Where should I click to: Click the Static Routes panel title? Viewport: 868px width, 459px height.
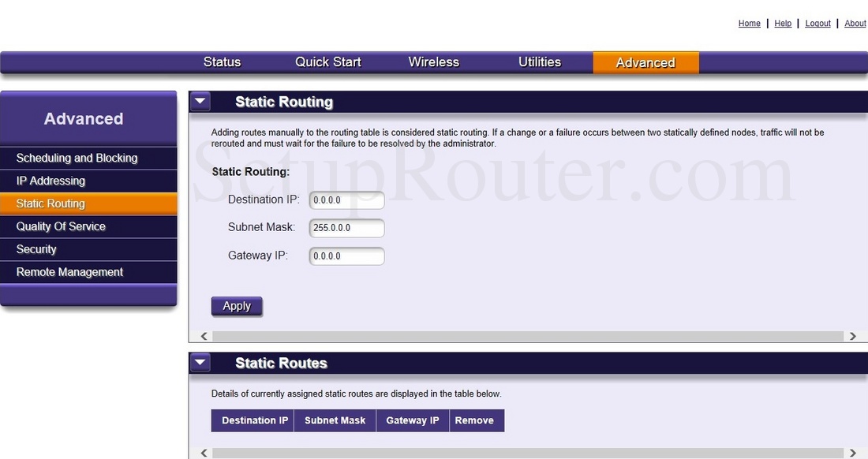[x=281, y=363]
